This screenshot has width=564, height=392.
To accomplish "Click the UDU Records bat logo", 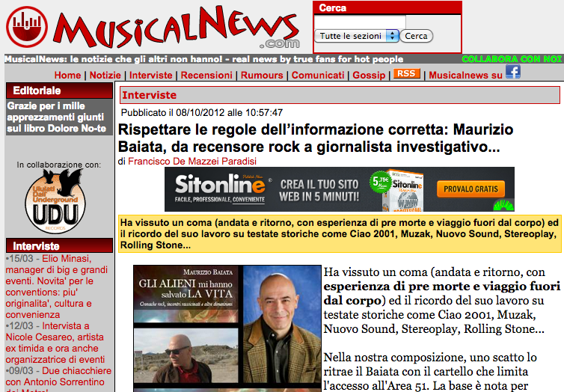I will 56,201.
